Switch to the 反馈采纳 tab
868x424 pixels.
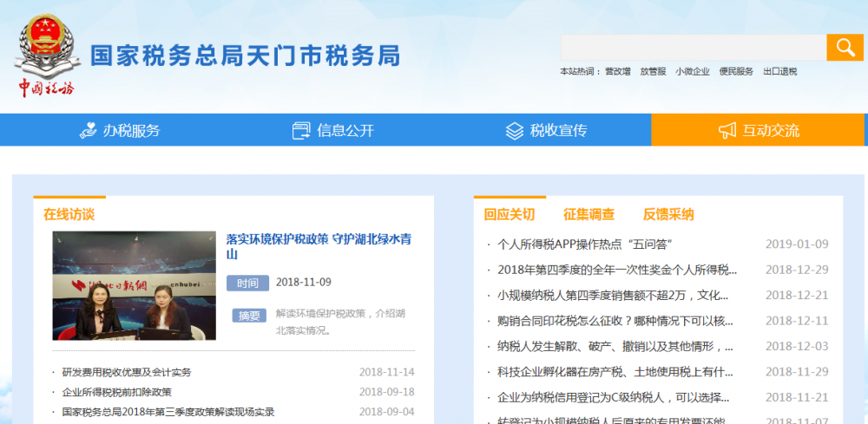[x=667, y=214]
